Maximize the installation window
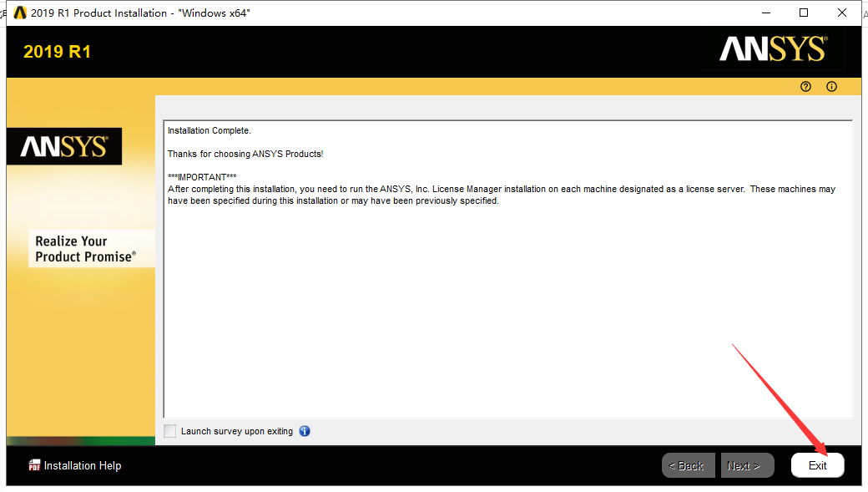This screenshot has height=492, width=868. (x=804, y=13)
